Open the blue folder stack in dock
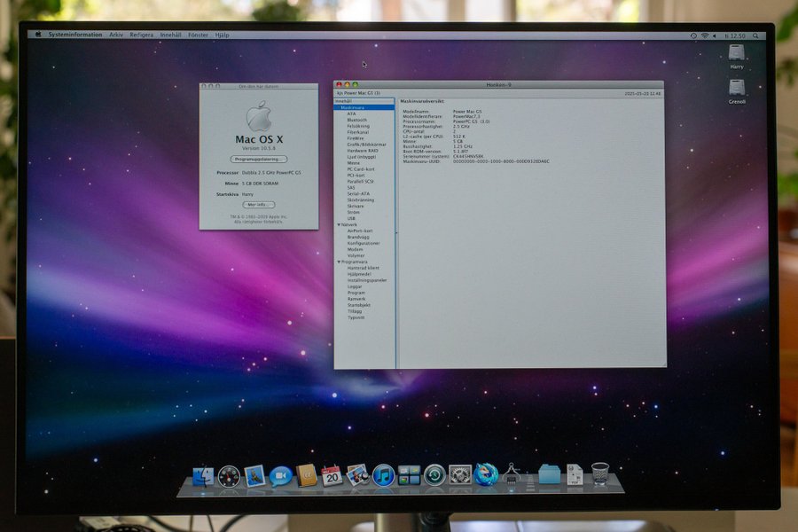Image resolution: width=798 pixels, height=532 pixels. tap(549, 474)
